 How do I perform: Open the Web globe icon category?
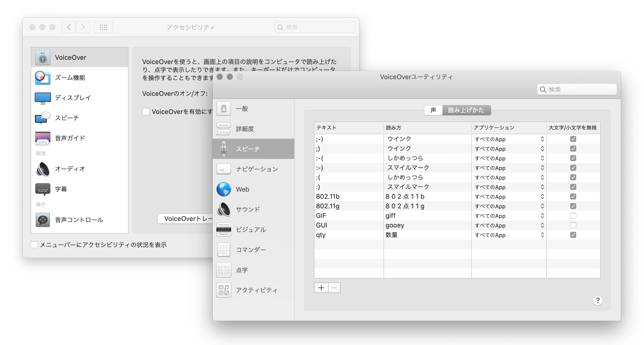pyautogui.click(x=223, y=189)
